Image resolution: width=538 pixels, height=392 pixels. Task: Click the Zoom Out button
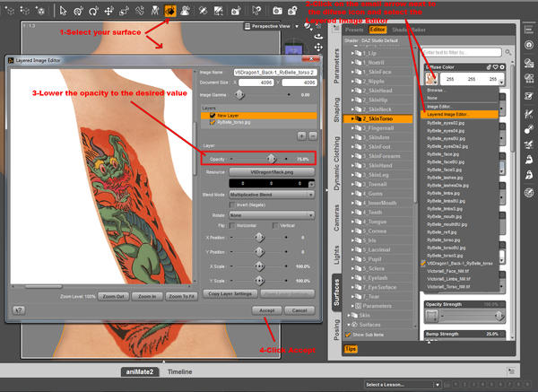point(114,296)
